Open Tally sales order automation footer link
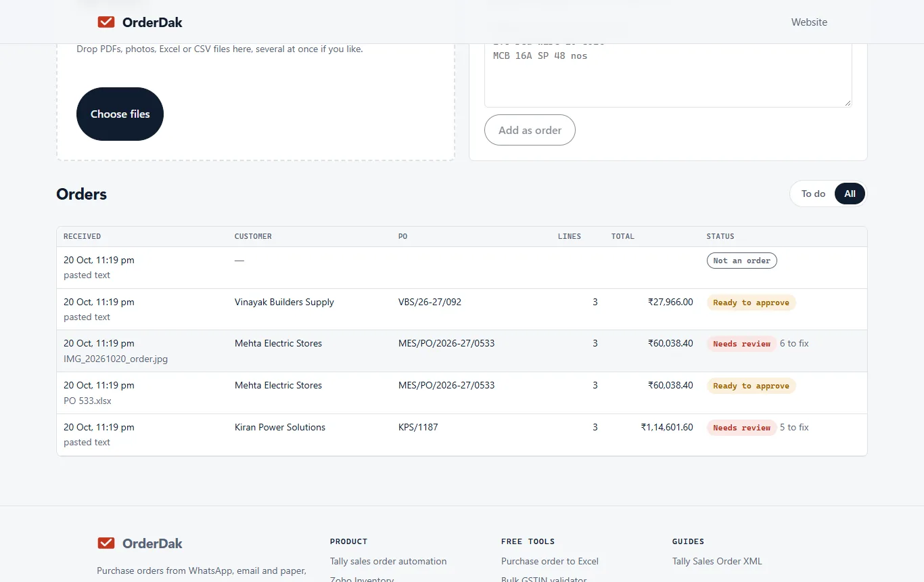This screenshot has height=582, width=924. [388, 561]
